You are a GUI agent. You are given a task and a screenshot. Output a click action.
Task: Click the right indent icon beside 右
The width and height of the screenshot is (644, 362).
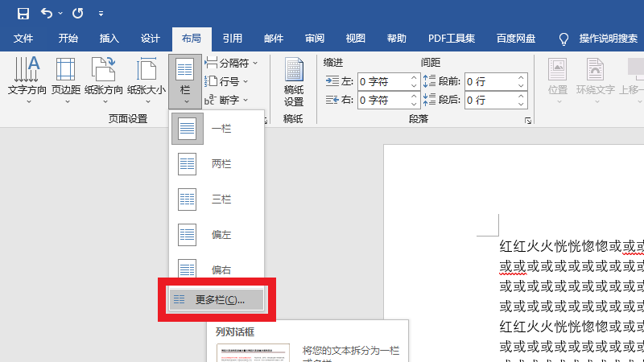[x=332, y=100]
